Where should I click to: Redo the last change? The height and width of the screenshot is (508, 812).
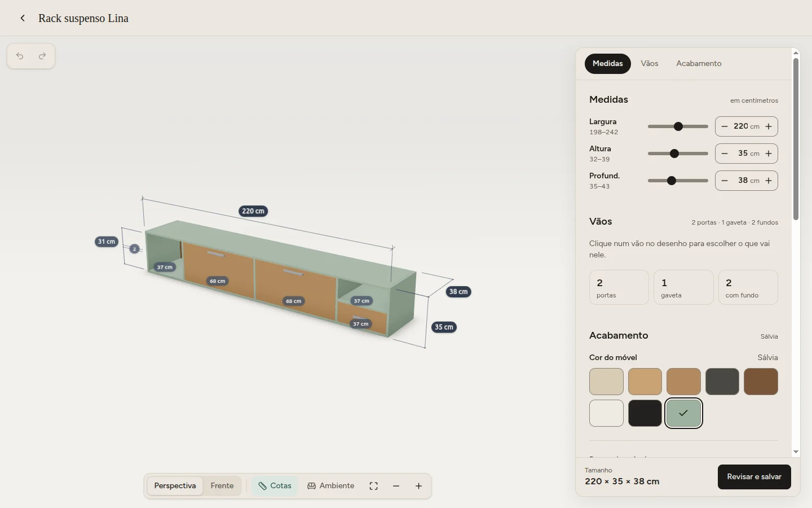42,56
